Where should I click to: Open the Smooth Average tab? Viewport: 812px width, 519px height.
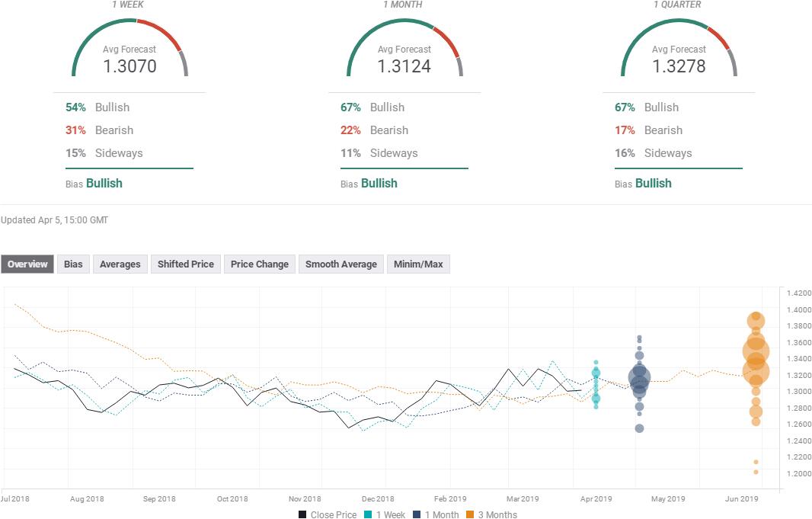pos(340,264)
